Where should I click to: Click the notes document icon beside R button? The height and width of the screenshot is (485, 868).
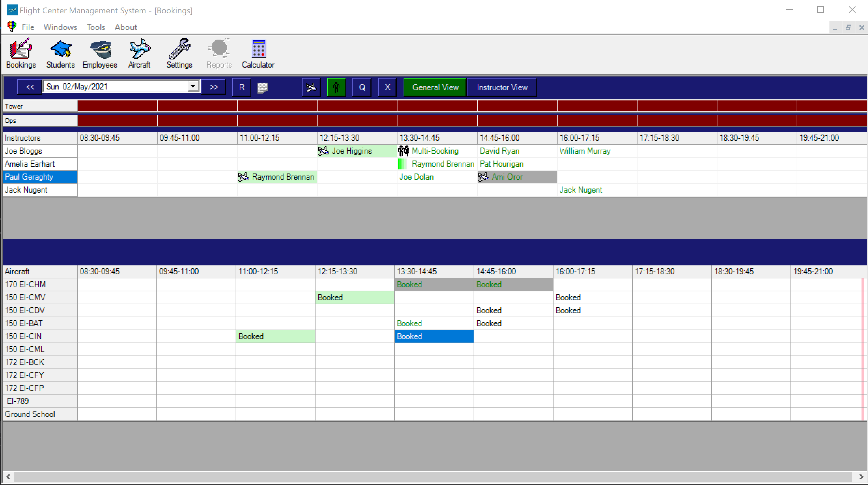point(262,87)
